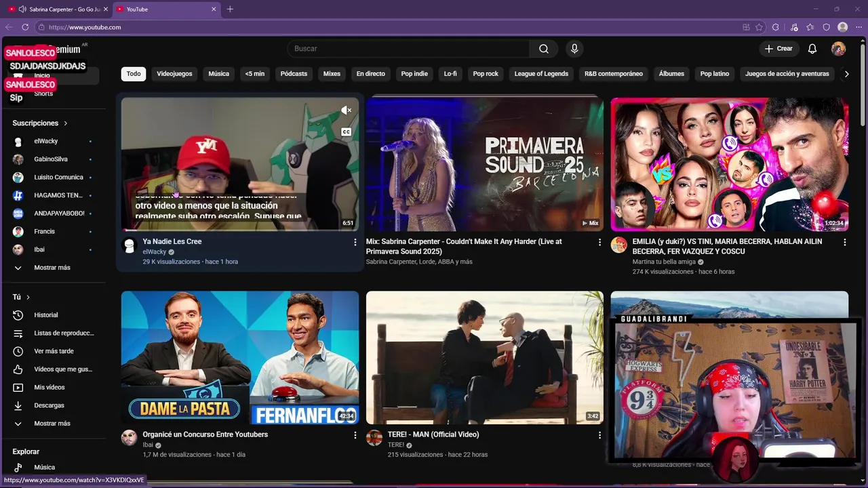Image resolution: width=868 pixels, height=488 pixels.
Task: Unmute the elWacky preview video
Action: click(346, 110)
